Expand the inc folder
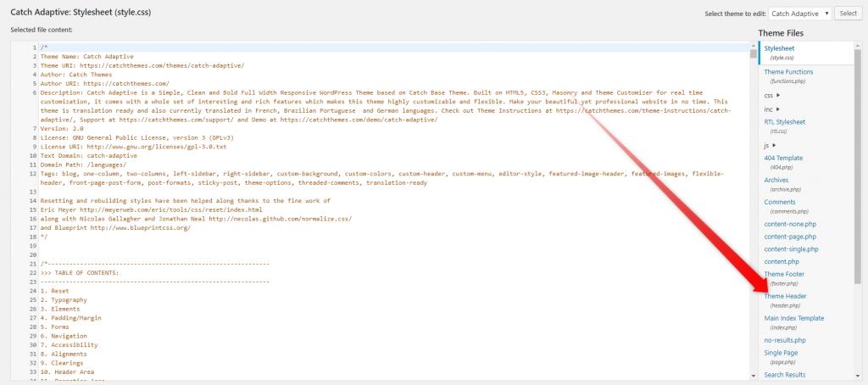 point(769,109)
